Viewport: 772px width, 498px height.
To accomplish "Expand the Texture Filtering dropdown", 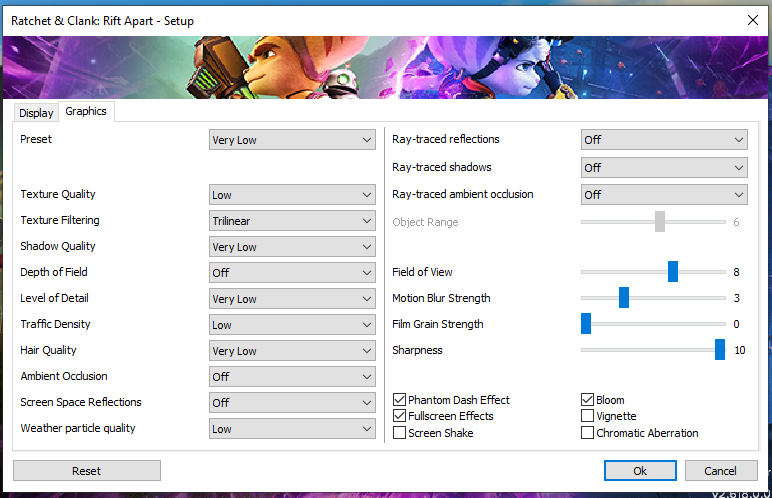I will coord(292,221).
